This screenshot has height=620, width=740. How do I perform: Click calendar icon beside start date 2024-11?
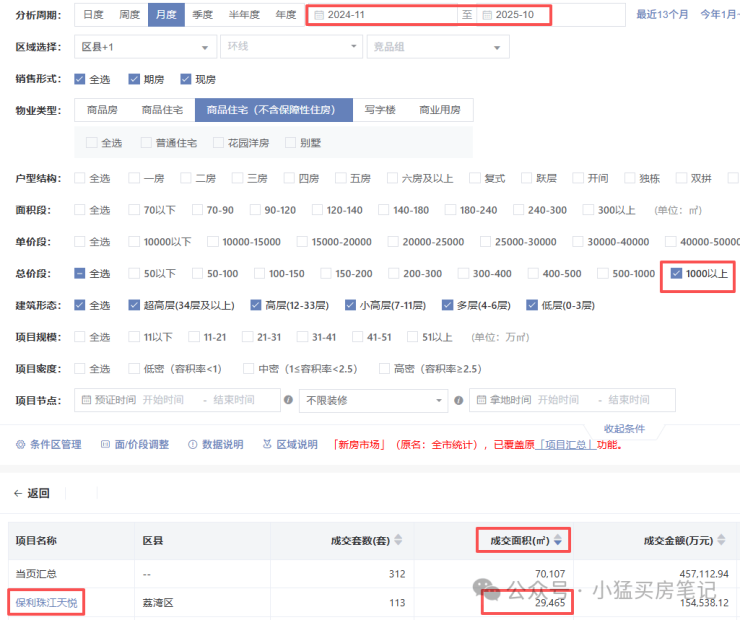pos(319,15)
